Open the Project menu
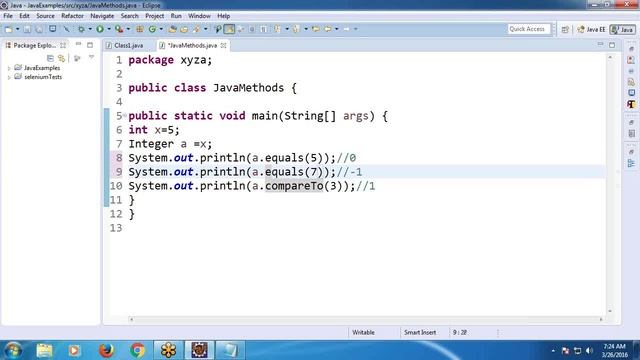This screenshot has height=360, width=640. point(154,16)
